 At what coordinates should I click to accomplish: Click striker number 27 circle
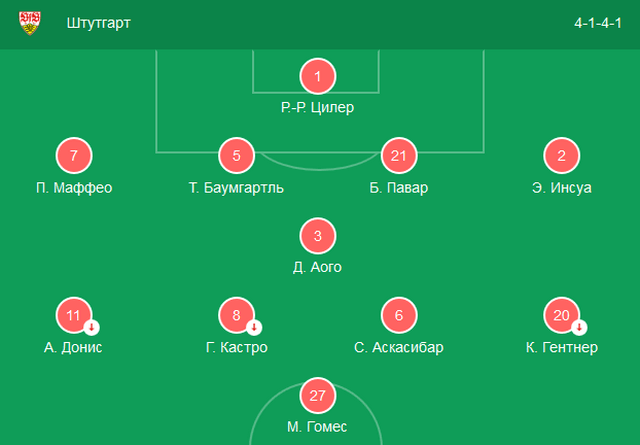(x=318, y=396)
